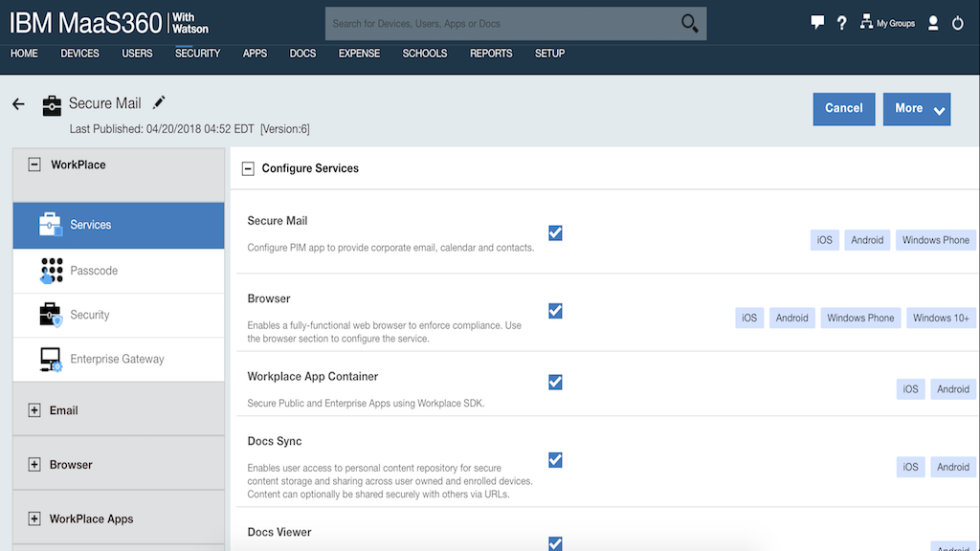Toggle the Browser service checkbox
Viewport: 980px width, 551px height.
[x=555, y=311]
